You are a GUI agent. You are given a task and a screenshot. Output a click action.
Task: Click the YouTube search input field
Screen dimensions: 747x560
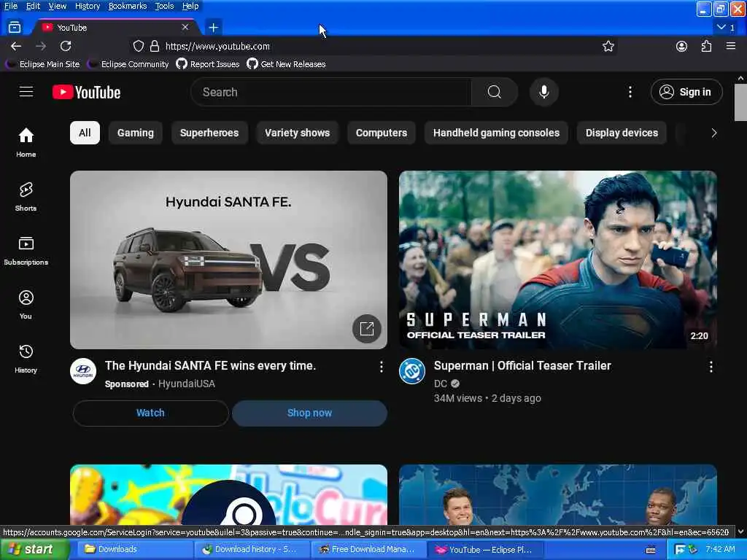(x=331, y=92)
